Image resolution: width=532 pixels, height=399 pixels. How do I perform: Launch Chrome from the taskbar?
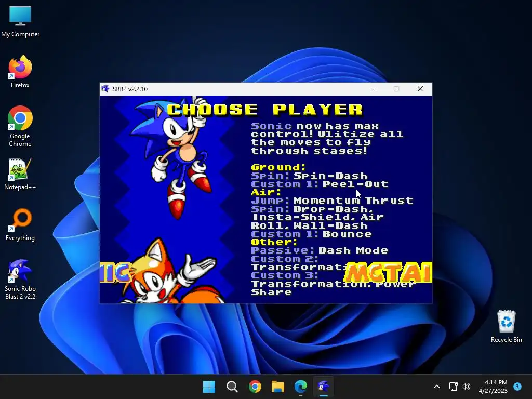[255, 387]
